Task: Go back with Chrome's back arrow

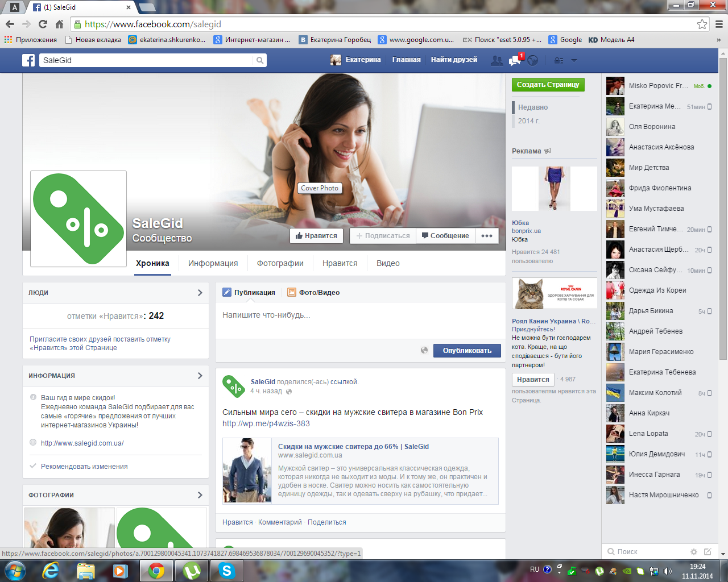Action: pos(10,24)
